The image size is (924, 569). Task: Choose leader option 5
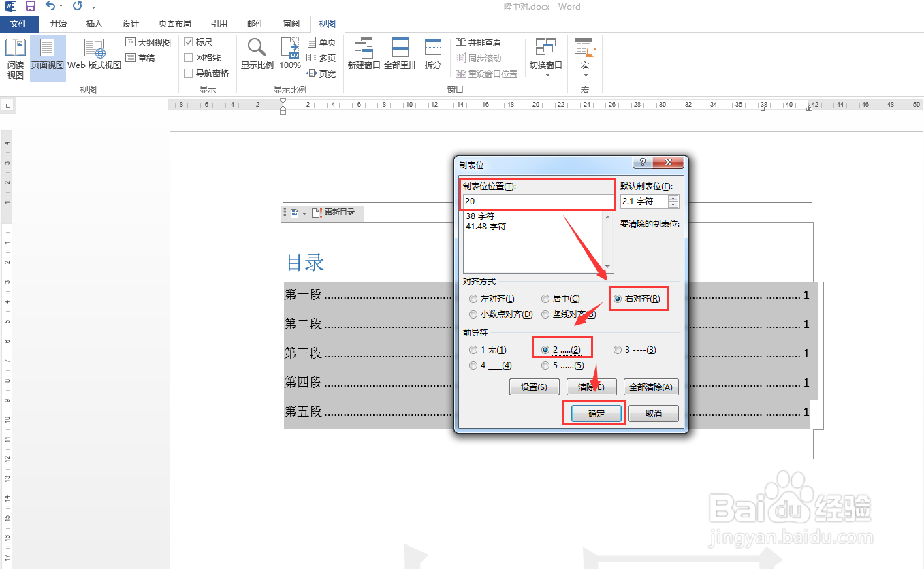(545, 365)
